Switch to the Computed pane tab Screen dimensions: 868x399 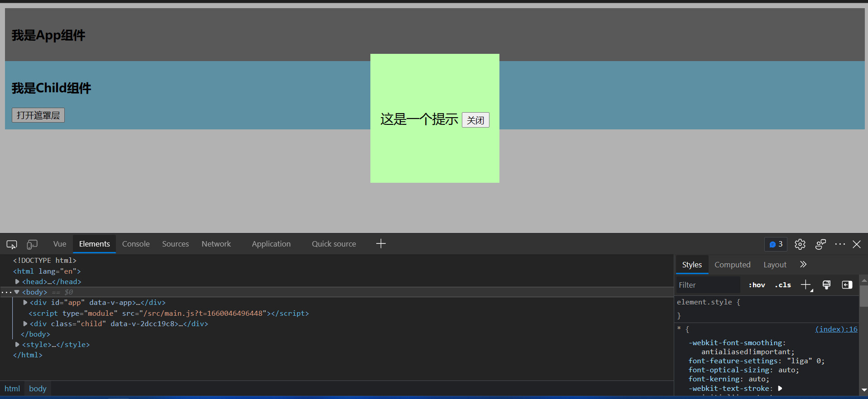[x=733, y=265]
